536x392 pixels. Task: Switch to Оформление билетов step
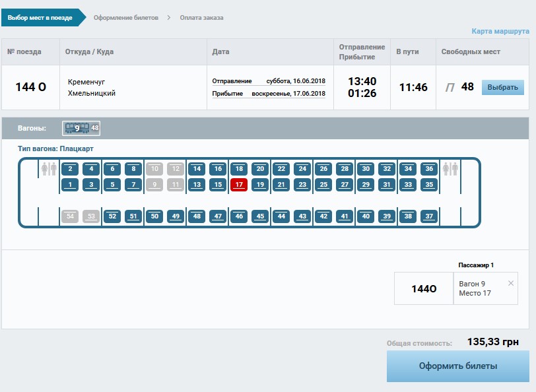(126, 18)
